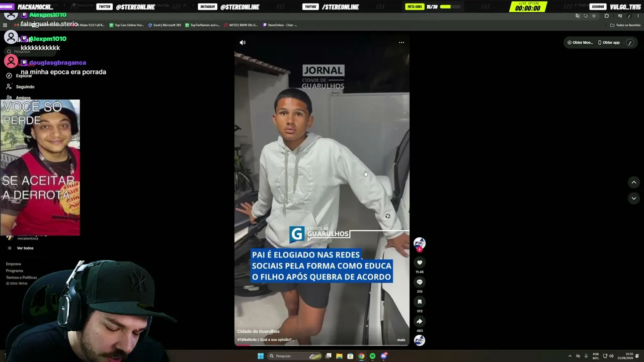Image resolution: width=644 pixels, height=362 pixels.
Task: Open the Windows Start menu
Action: pos(261,356)
